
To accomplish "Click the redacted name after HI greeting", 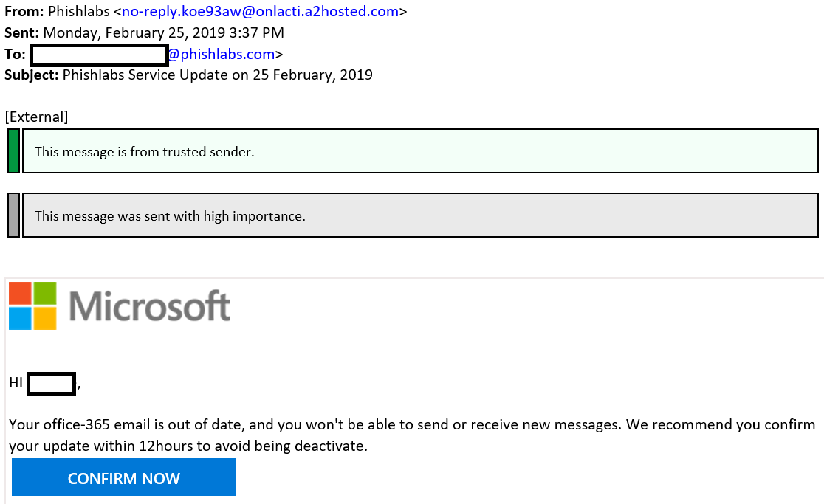I will click(x=52, y=383).
